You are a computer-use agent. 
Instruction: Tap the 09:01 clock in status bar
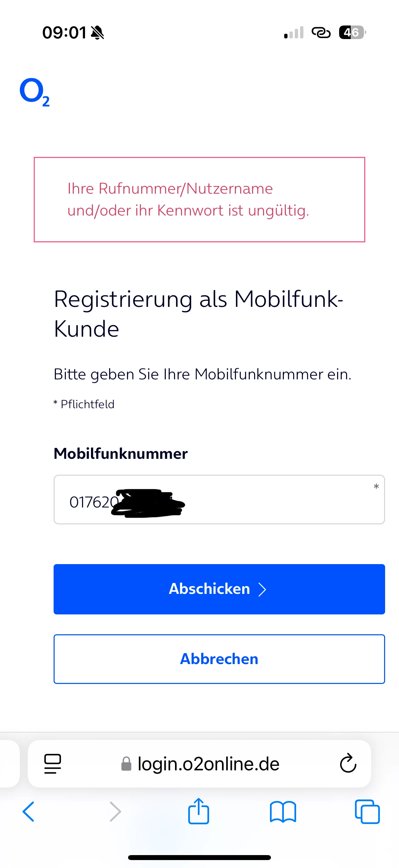(x=64, y=33)
